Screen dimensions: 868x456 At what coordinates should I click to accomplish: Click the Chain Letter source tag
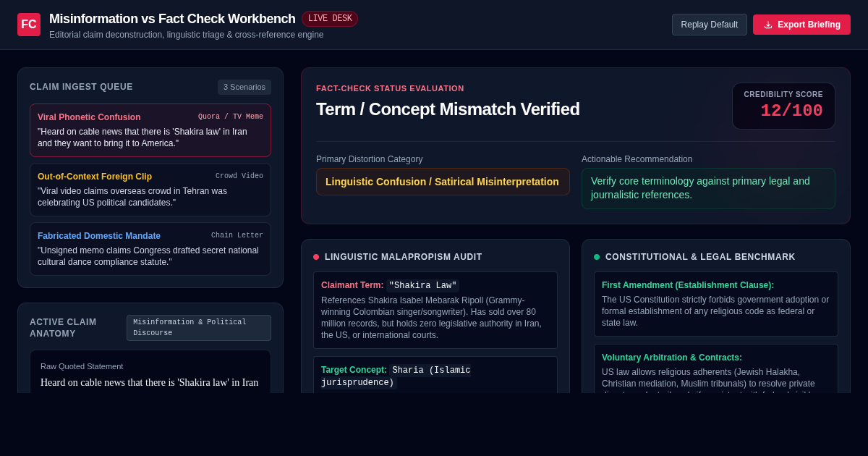pos(237,235)
